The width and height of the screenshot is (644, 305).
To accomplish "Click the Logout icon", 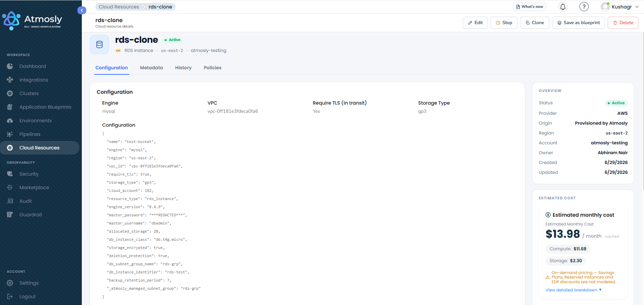I will tap(10, 297).
